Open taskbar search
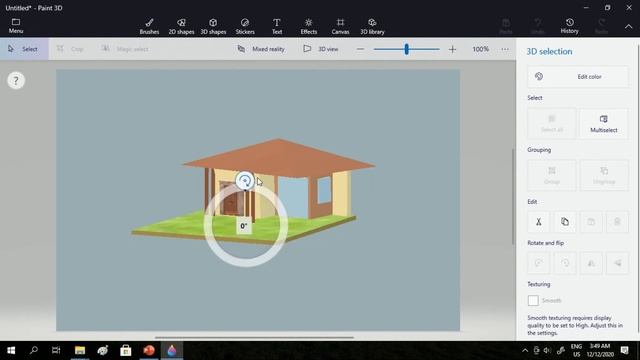The height and width of the screenshot is (360, 640). pos(34,350)
